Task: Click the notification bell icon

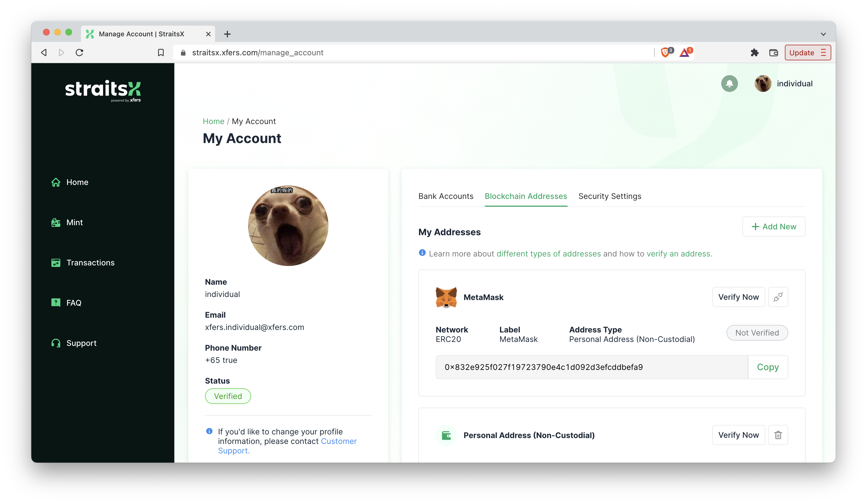Action: pyautogui.click(x=730, y=84)
